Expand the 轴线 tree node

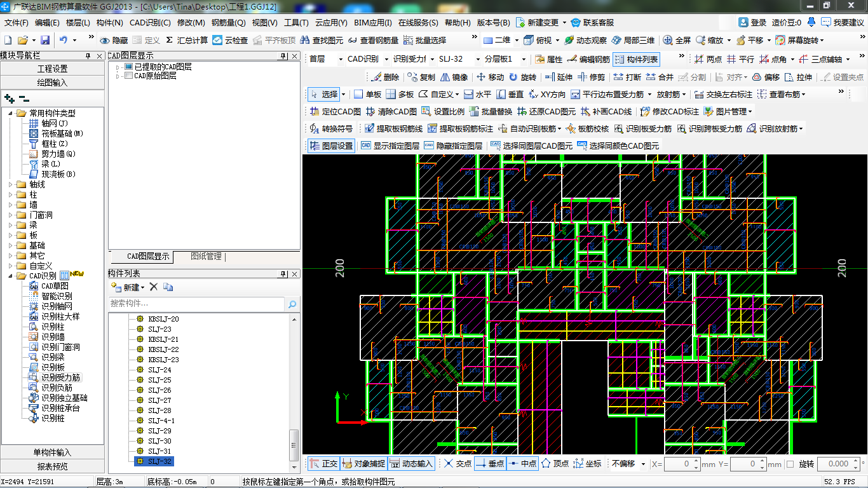tap(11, 184)
